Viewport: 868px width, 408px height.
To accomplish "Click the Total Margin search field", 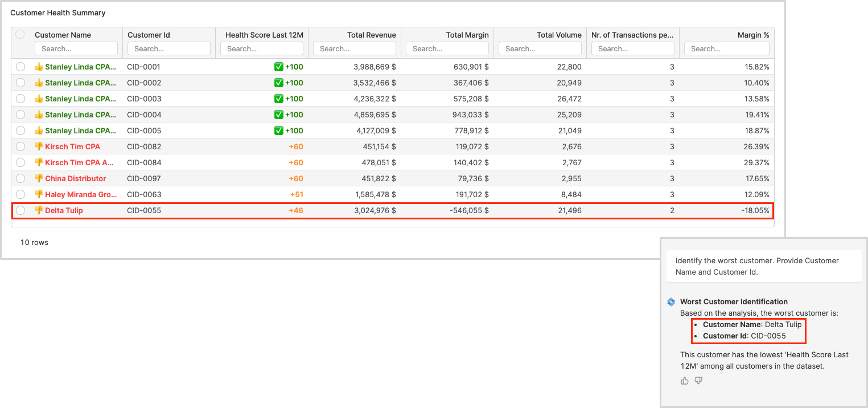I will (x=447, y=49).
